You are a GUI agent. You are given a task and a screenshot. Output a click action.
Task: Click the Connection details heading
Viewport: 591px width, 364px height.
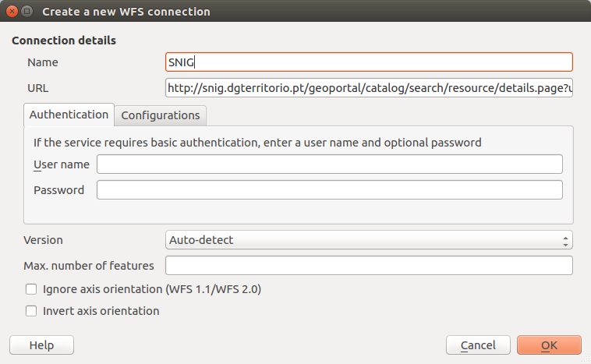(64, 40)
